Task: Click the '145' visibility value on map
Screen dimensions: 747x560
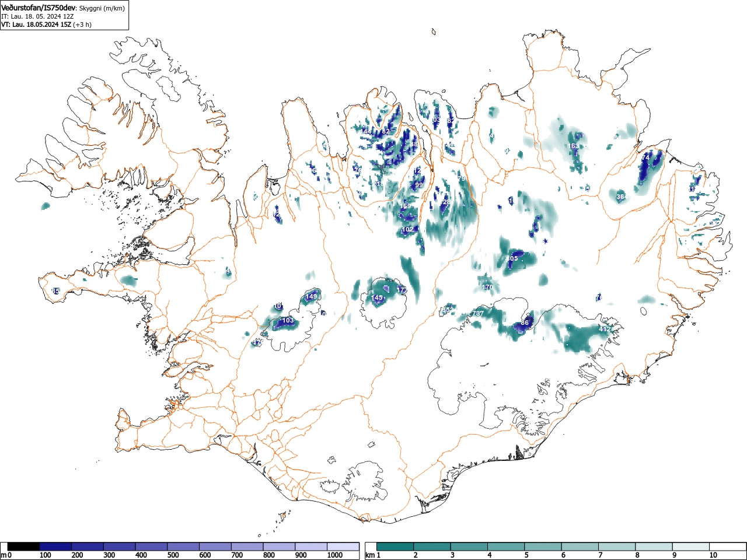Action: [378, 297]
